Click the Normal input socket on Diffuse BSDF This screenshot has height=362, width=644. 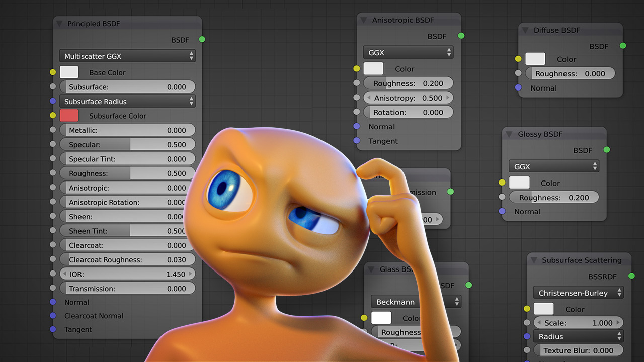pyautogui.click(x=518, y=88)
